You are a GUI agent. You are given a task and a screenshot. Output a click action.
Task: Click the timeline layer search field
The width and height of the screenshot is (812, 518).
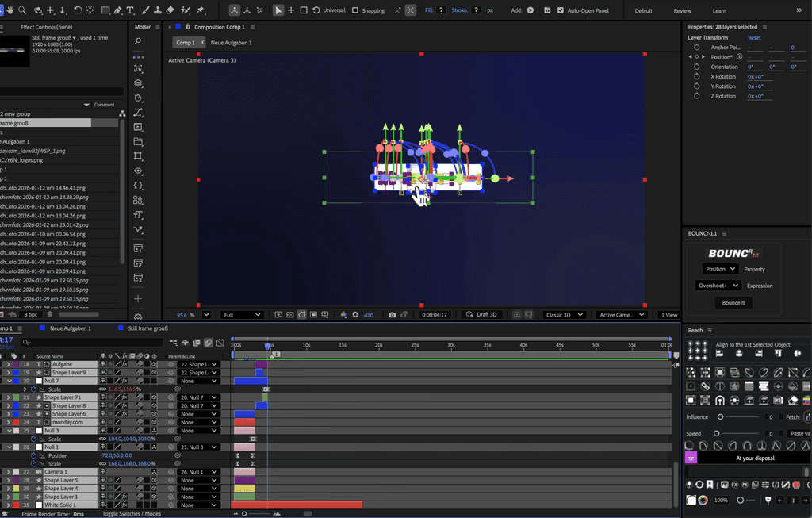click(x=92, y=343)
